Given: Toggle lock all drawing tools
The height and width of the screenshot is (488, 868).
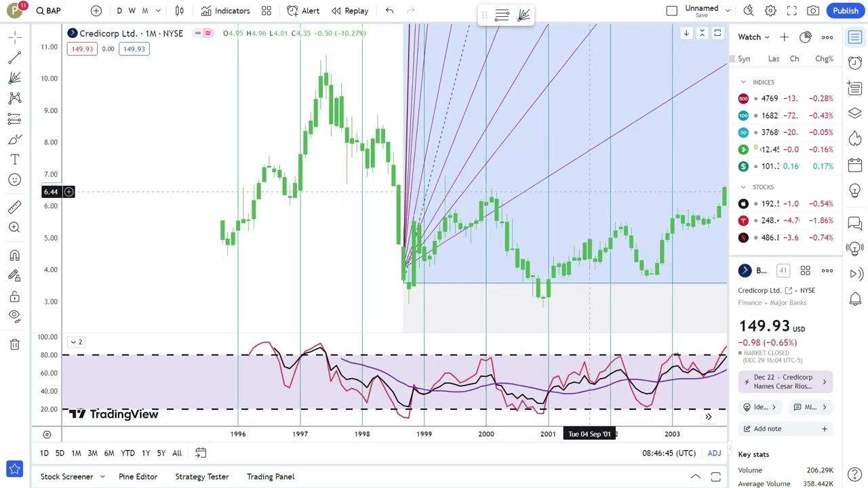Looking at the screenshot, I should 14,297.
